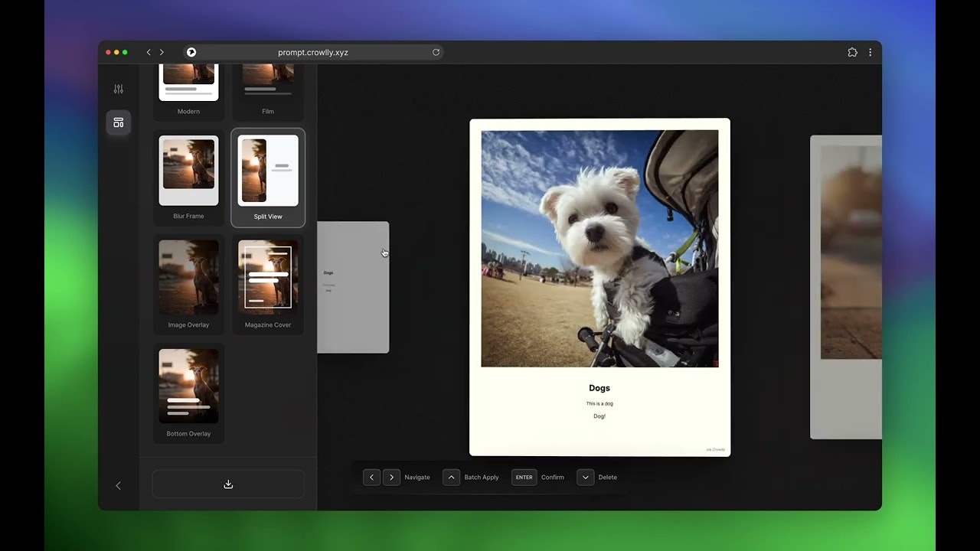Open the adjustments sliders panel icon
The image size is (980, 551).
tap(118, 89)
